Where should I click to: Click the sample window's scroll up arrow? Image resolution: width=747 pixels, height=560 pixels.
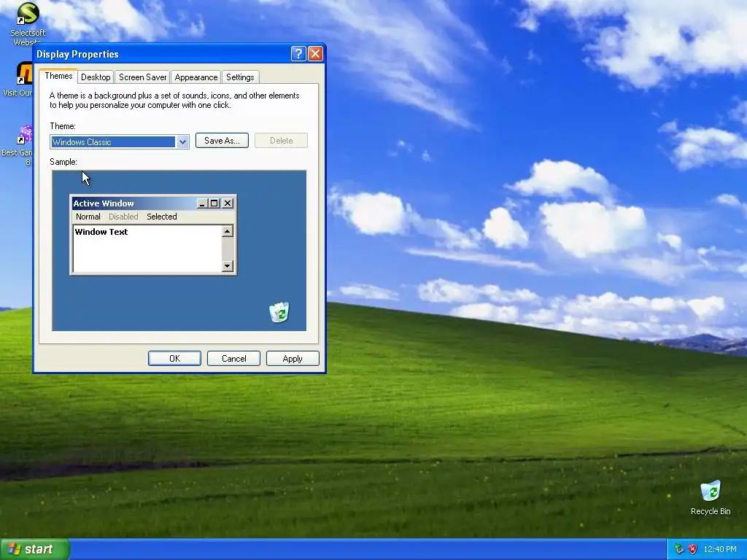coord(228,231)
